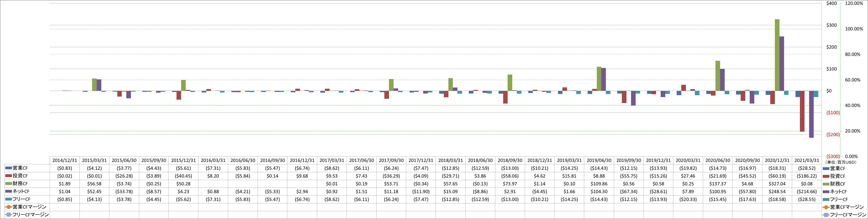Click the ($40.45) 投資CF cell for 2015/12/31
Screen dimensions: 868x219
point(183,176)
